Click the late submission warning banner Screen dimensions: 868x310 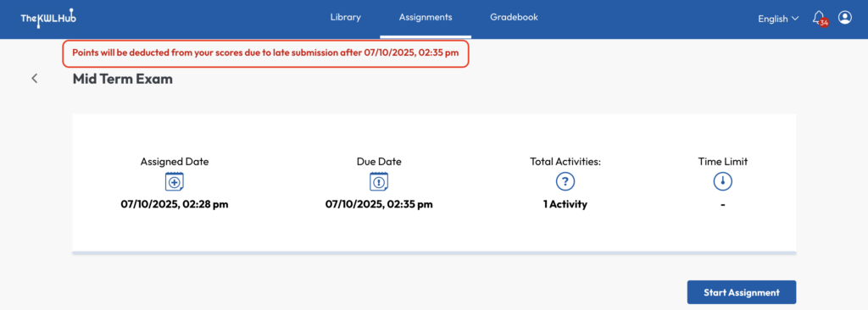tap(265, 54)
